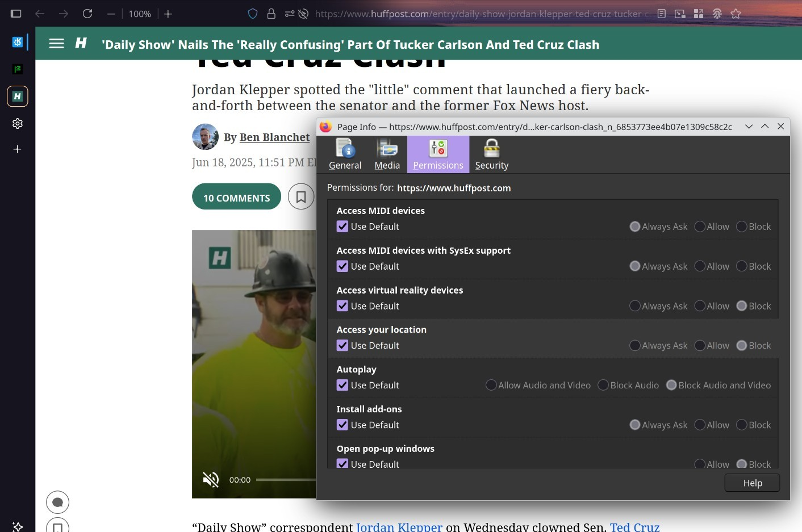The width and height of the screenshot is (802, 532).
Task: Open the tracking protection shield icon
Action: pyautogui.click(x=253, y=14)
